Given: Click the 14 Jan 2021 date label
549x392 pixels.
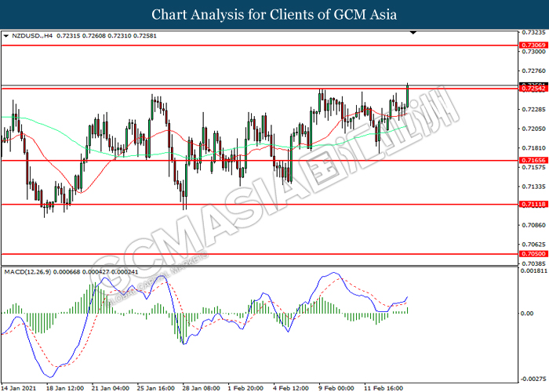Looking at the screenshot, I should click(19, 388).
